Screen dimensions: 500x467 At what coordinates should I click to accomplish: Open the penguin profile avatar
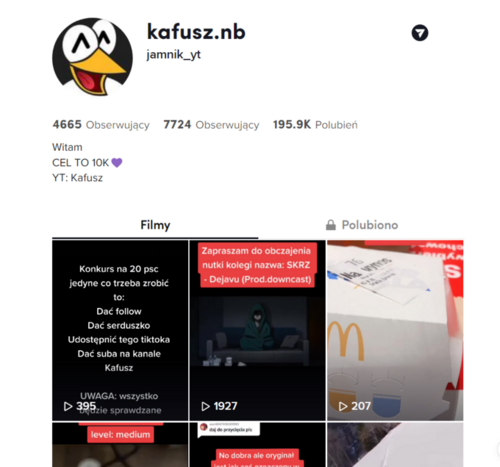(x=92, y=57)
